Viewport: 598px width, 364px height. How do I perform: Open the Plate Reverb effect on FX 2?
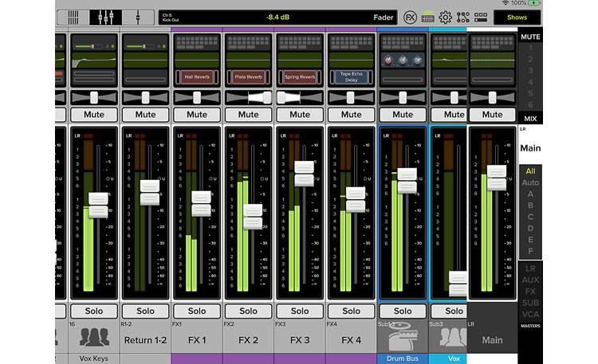(248, 77)
